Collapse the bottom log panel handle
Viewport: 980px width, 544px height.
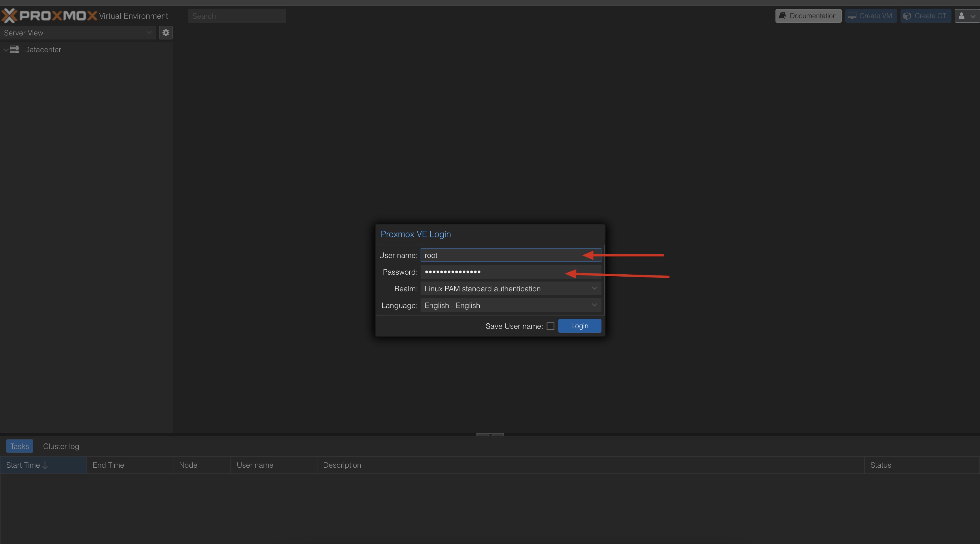490,435
